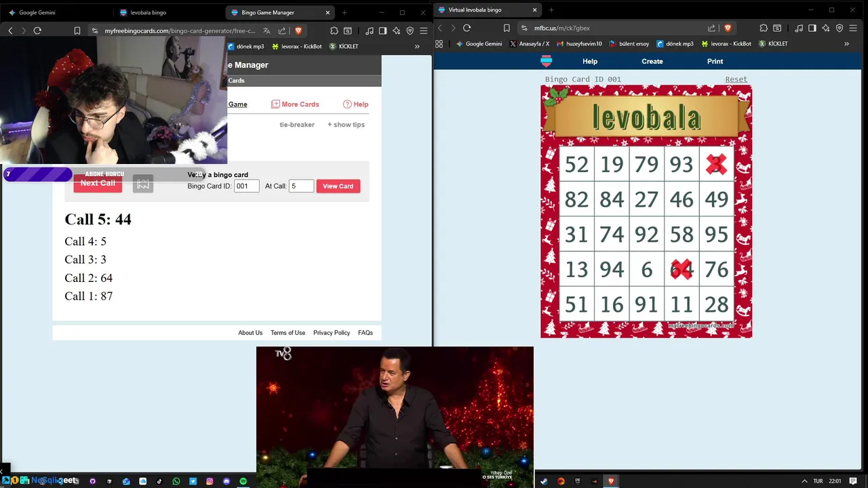
Task: Go back in left browser window
Action: tap(10, 30)
